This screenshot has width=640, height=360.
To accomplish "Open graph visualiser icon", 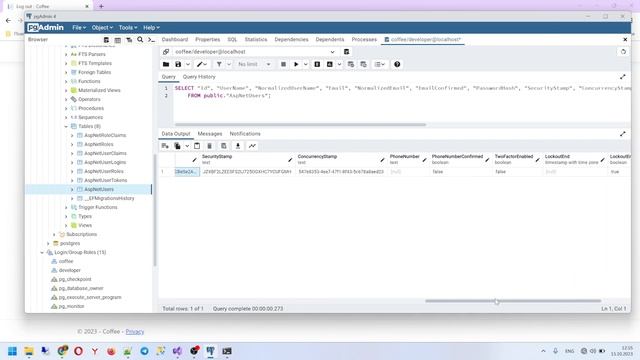I will pyautogui.click(x=252, y=146).
